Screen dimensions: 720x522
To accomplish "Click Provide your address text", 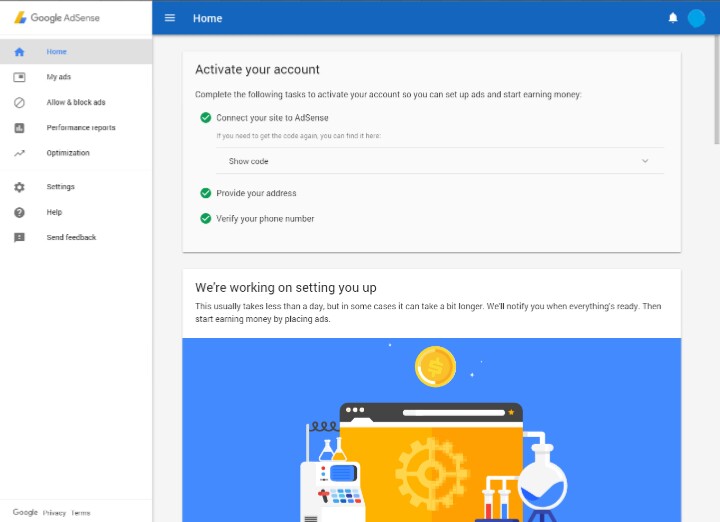I will pyautogui.click(x=256, y=193).
